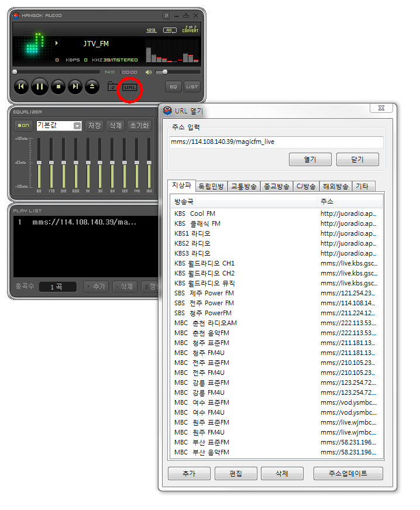Click the playlist + 추가 button
420x510 pixels.
coord(96,287)
